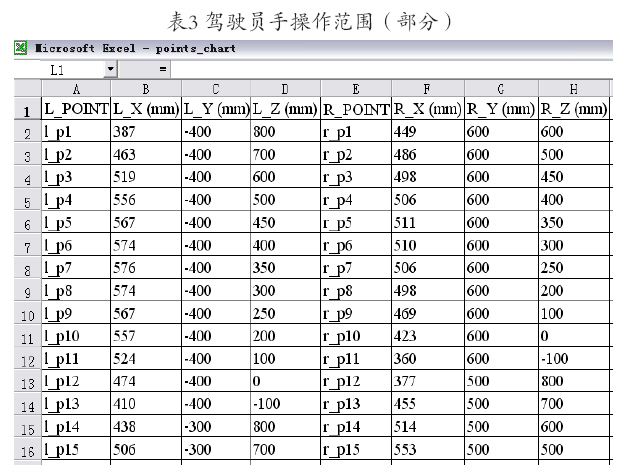The width and height of the screenshot is (628, 475).
Task: Click cell r_p11
Action: [356, 358]
